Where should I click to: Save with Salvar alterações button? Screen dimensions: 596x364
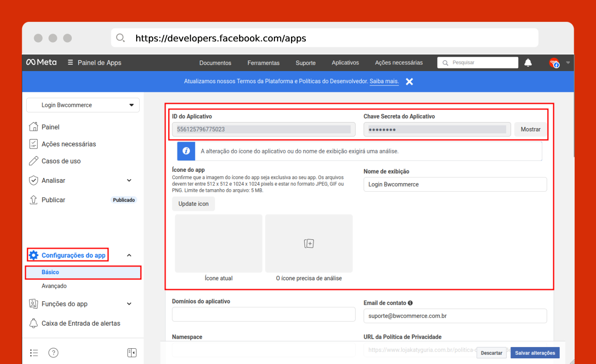(535, 353)
